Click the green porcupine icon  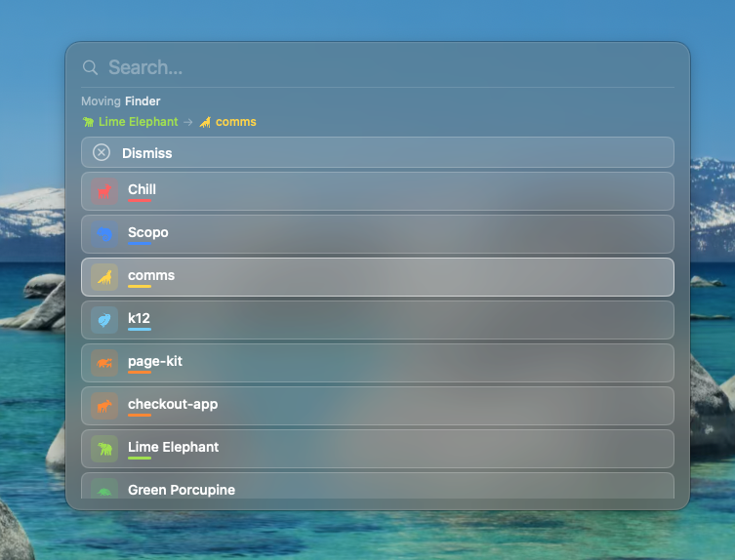point(104,490)
